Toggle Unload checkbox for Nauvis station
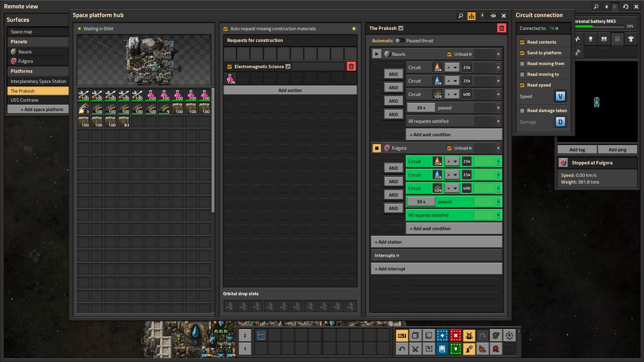 point(449,54)
